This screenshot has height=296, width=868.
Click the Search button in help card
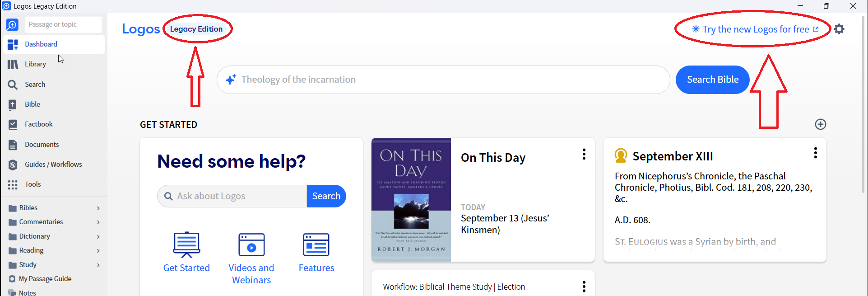(326, 196)
